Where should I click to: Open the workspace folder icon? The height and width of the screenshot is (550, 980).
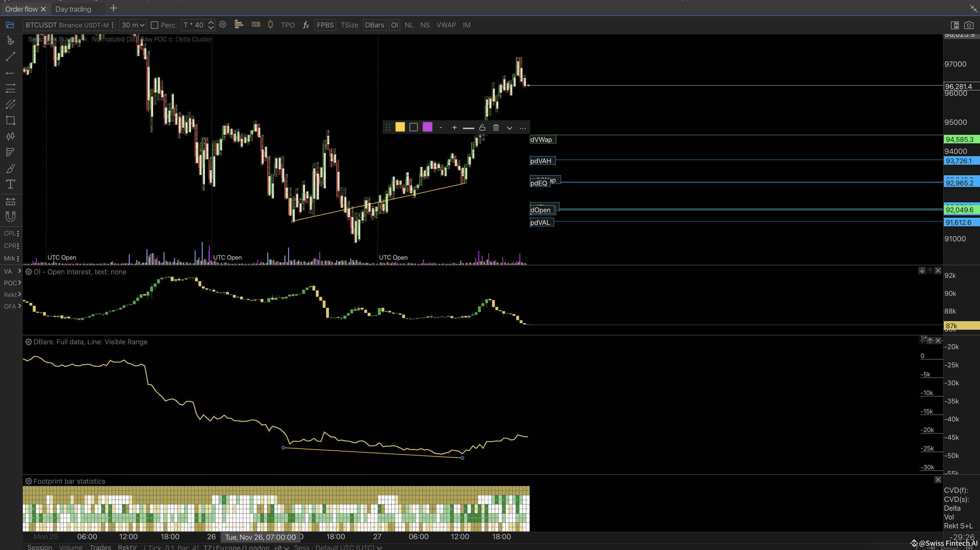[10, 25]
